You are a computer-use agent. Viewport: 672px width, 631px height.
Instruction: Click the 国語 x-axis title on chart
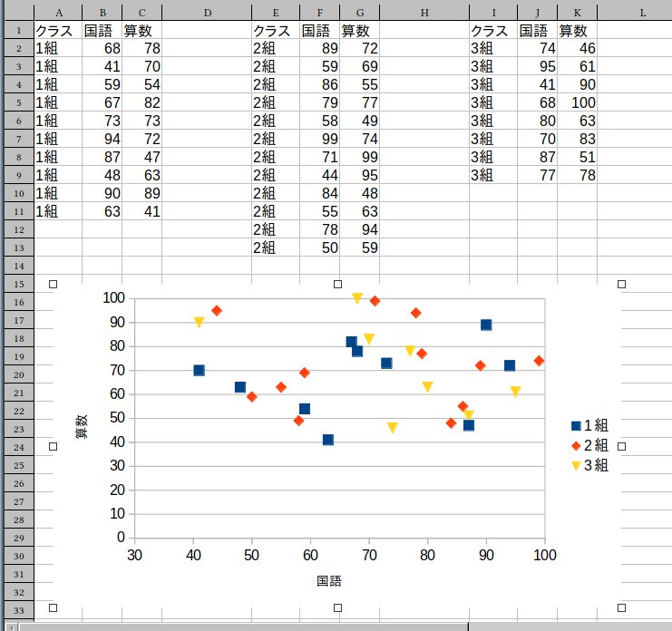click(329, 580)
